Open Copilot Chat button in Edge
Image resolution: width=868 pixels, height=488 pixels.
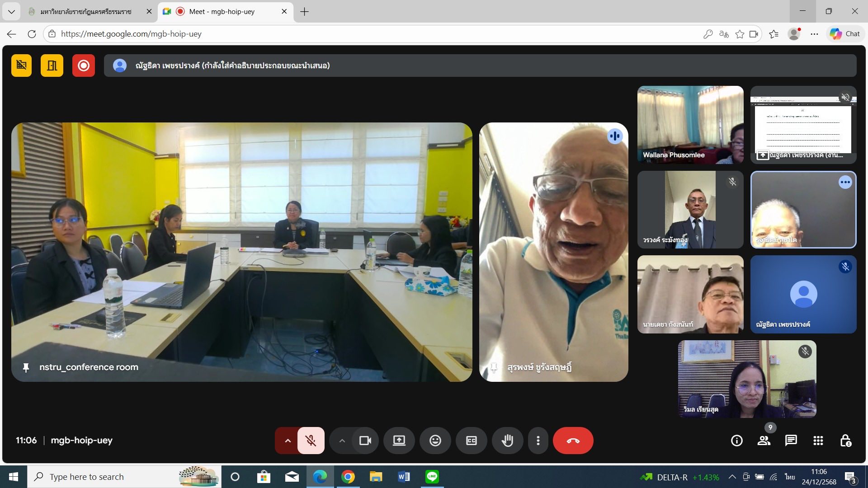pos(844,34)
